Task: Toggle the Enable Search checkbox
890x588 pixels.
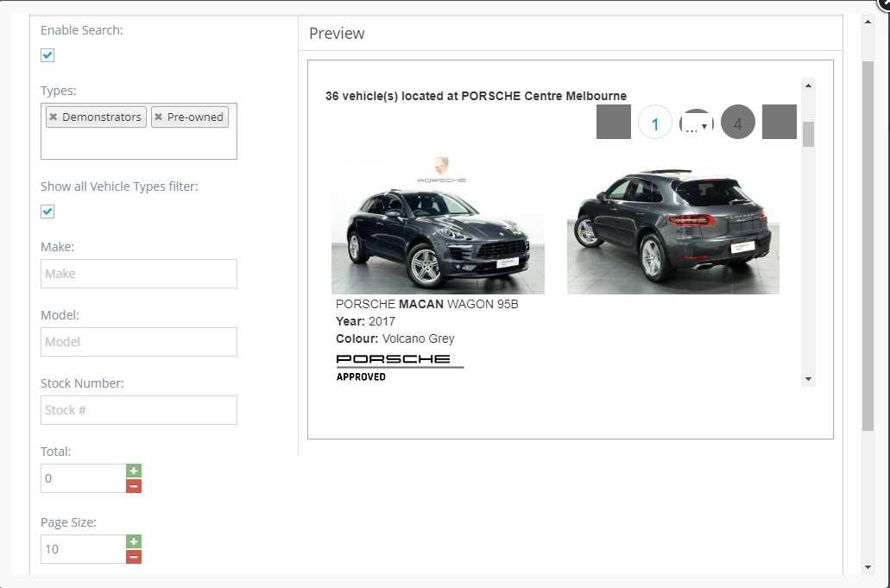Action: tap(47, 54)
